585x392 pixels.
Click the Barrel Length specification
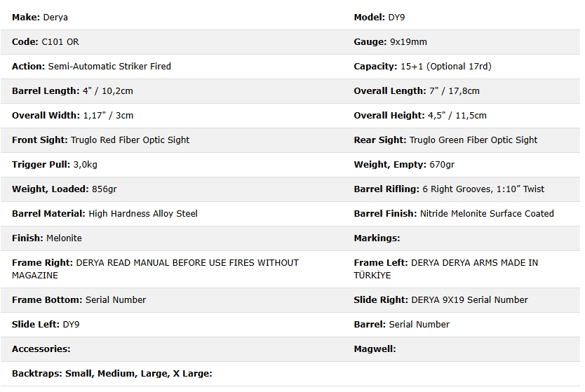pos(72,90)
